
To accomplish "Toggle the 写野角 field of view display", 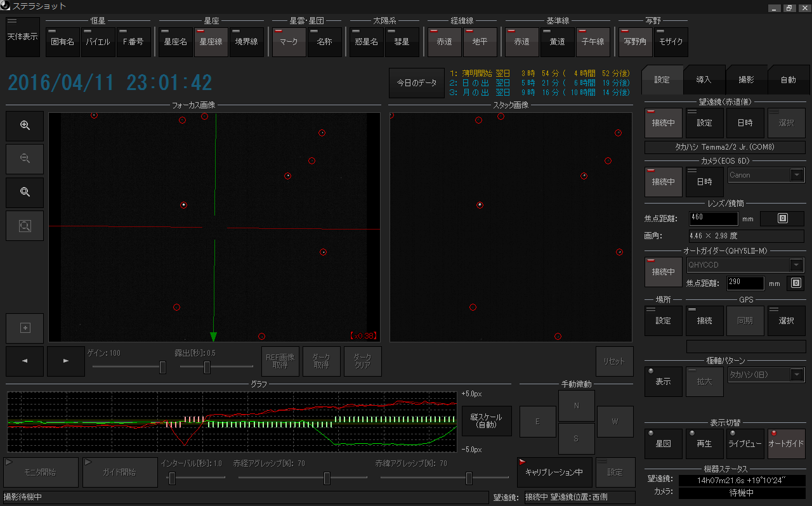I will pyautogui.click(x=635, y=42).
